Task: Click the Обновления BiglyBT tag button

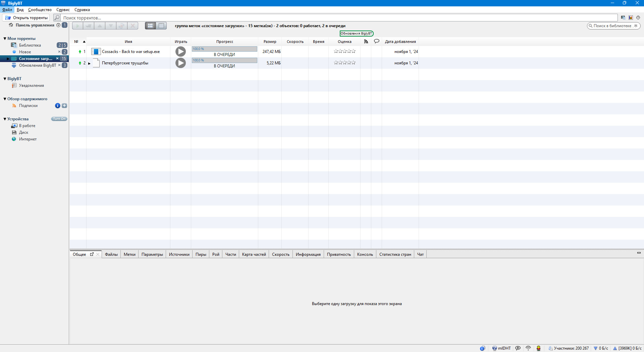Action: tap(356, 34)
